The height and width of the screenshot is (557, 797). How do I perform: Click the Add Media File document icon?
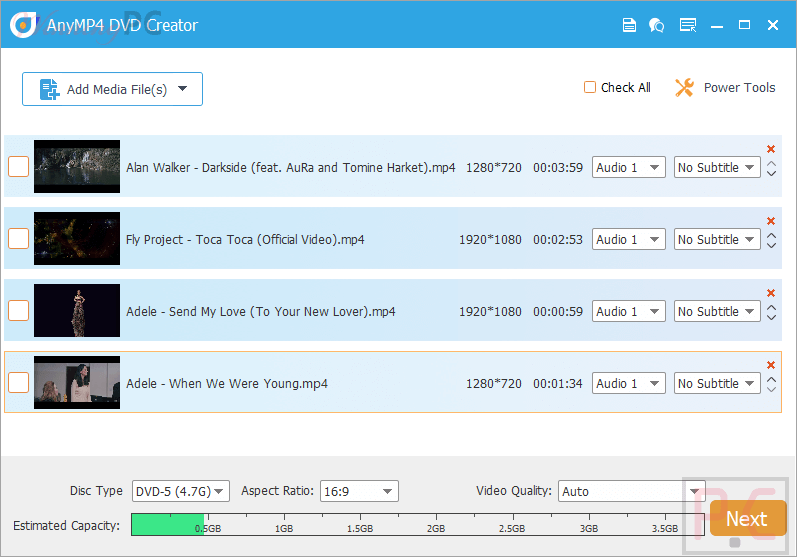tap(49, 89)
